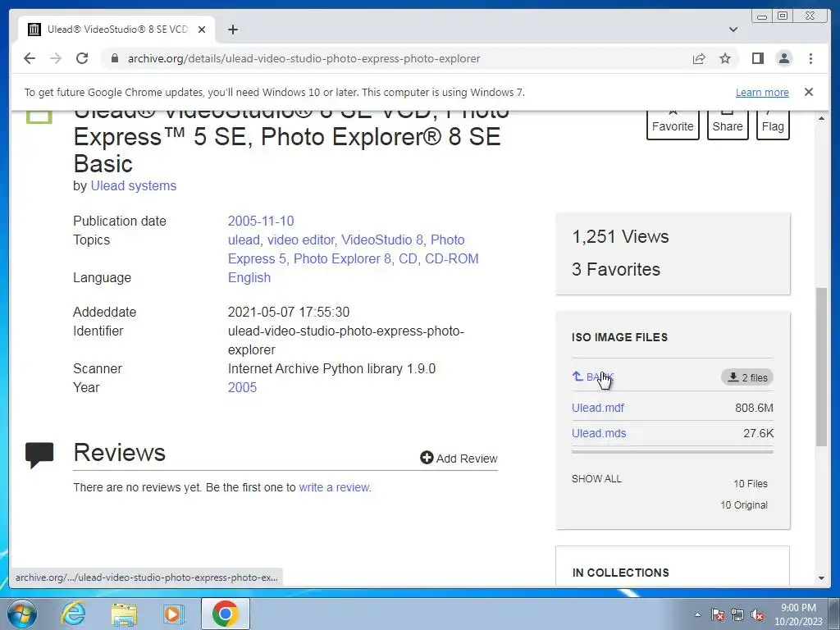Open the Chrome profile avatar
This screenshot has width=840, height=630.
coord(783,58)
